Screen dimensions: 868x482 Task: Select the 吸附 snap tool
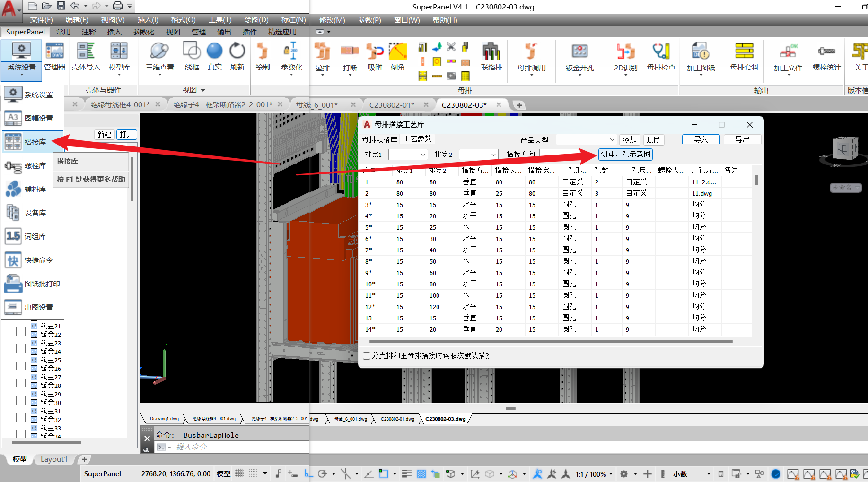pos(375,57)
